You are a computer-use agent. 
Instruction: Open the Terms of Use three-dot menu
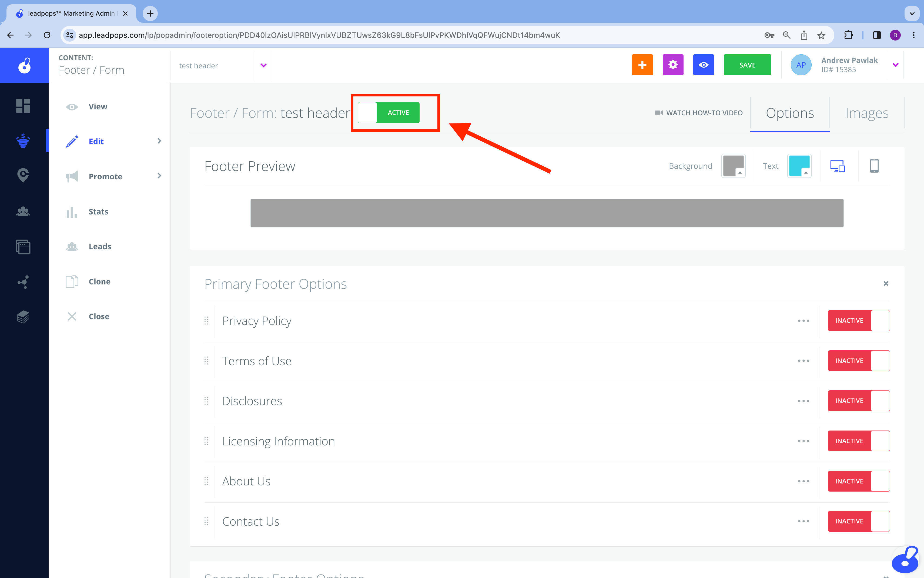coord(803,361)
